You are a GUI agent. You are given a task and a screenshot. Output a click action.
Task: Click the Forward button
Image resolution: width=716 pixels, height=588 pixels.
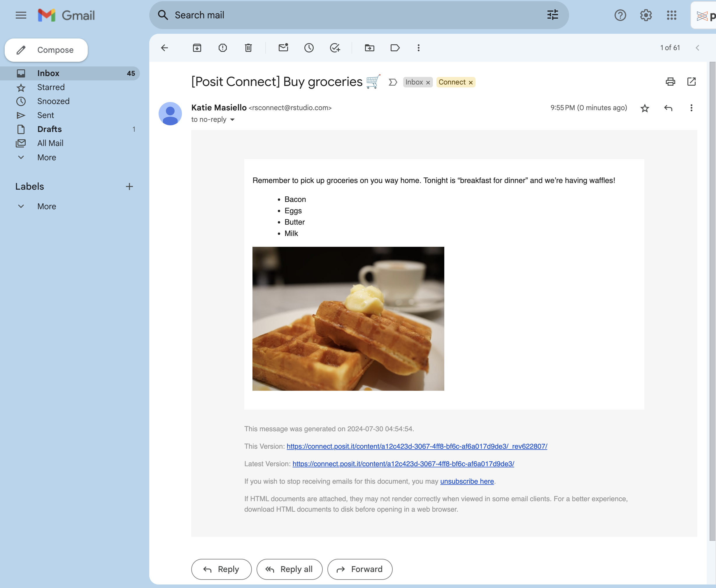359,569
